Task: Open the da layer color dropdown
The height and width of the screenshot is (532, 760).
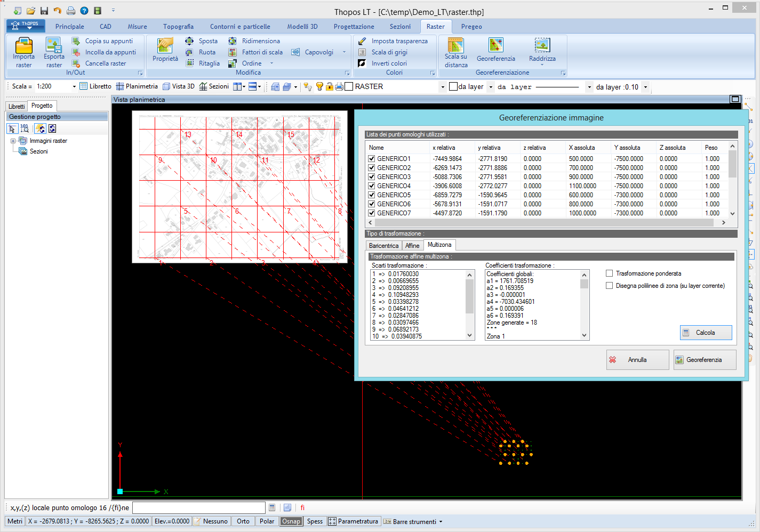Action: point(490,87)
